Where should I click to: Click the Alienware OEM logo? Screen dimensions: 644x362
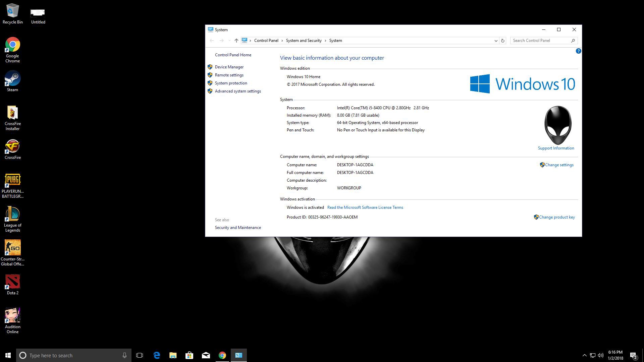point(557,125)
